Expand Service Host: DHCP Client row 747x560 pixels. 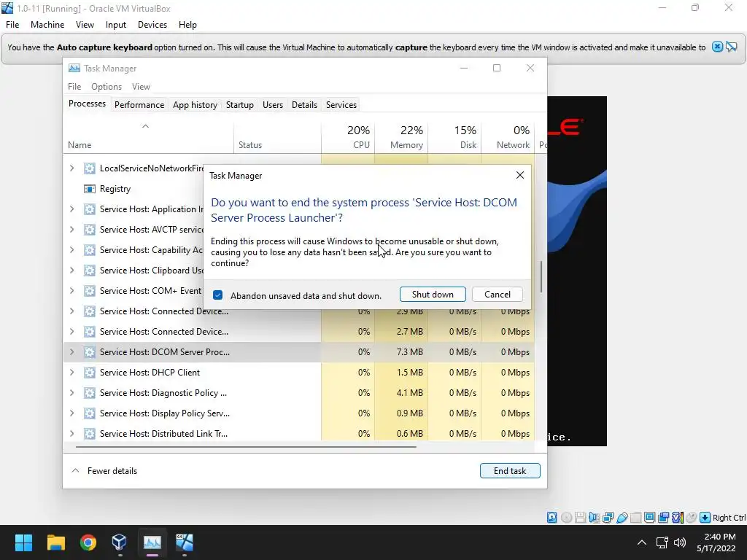coord(72,373)
